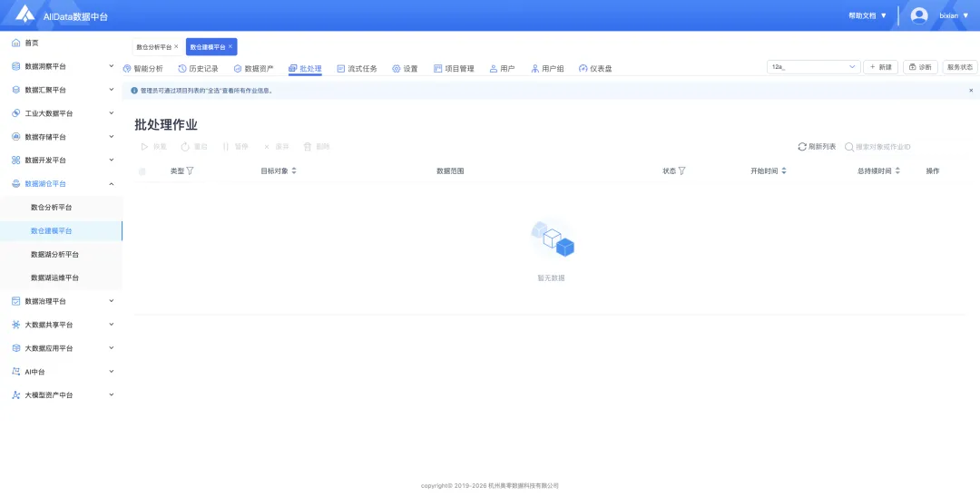Click the 数据存储平台 sidebar icon
Viewport: 980px width, 496px height.
pyautogui.click(x=16, y=137)
